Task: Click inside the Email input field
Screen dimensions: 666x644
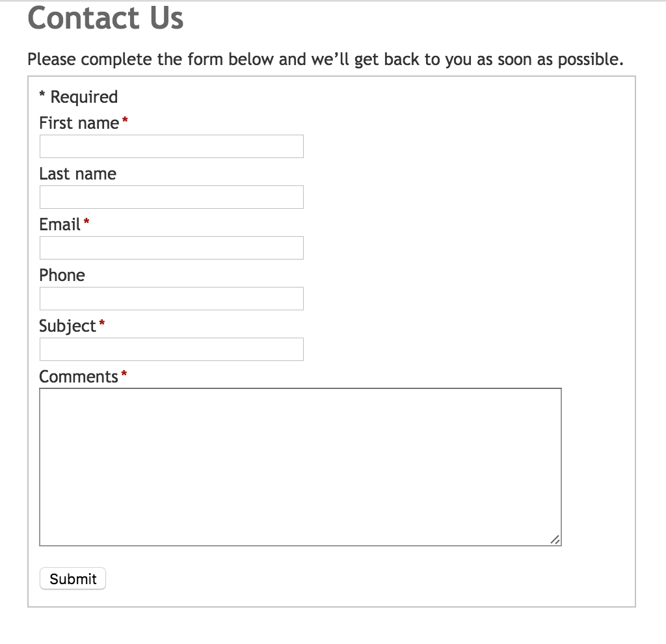Action: 171,247
